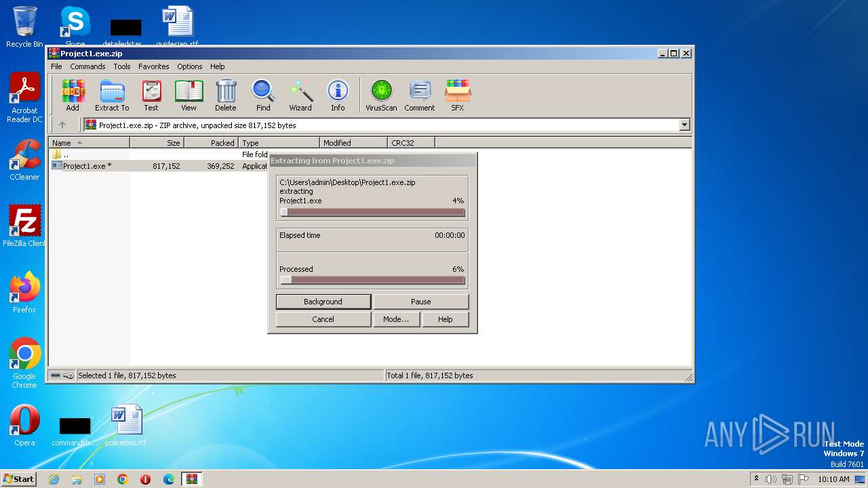The image size is (868, 488).
Task: Expand the archive path dropdown
Action: coord(684,125)
